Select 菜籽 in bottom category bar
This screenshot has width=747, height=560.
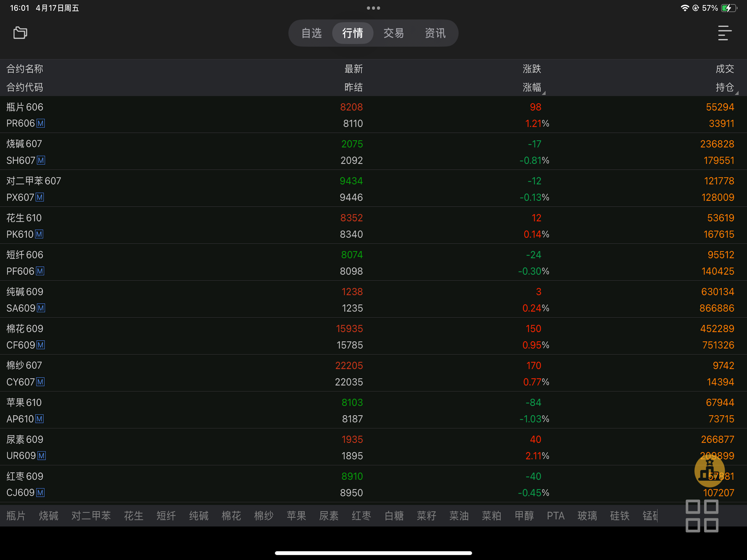[427, 516]
